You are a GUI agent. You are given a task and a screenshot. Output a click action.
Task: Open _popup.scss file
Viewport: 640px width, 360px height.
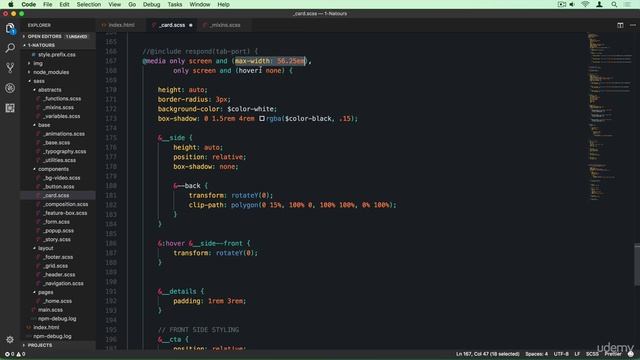59,231
